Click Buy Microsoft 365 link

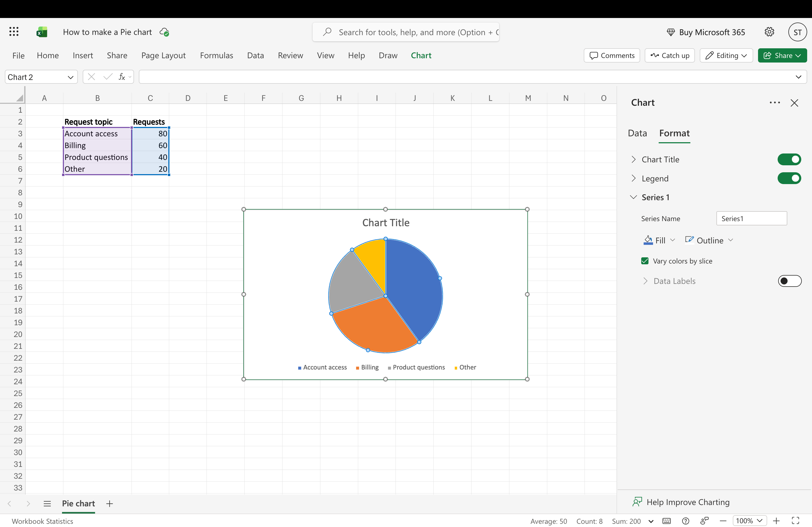point(706,32)
